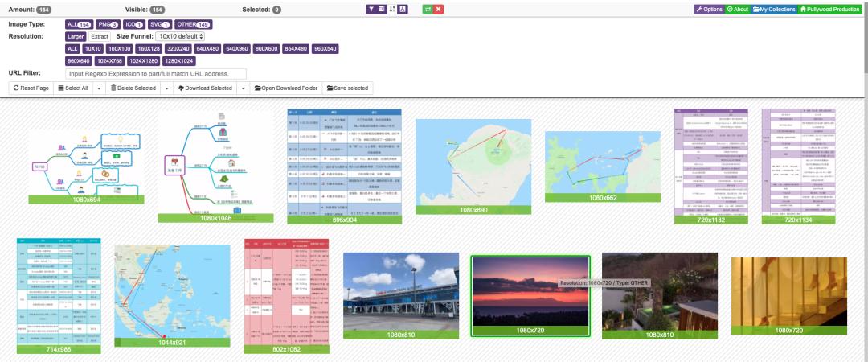Expand the Download Selected dropdown arrow
868x362 pixels.
pyautogui.click(x=243, y=88)
